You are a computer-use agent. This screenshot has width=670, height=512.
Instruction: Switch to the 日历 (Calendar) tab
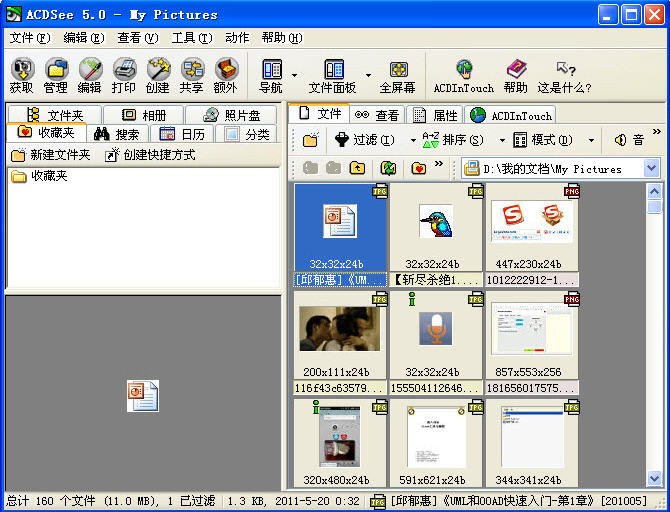[x=181, y=134]
